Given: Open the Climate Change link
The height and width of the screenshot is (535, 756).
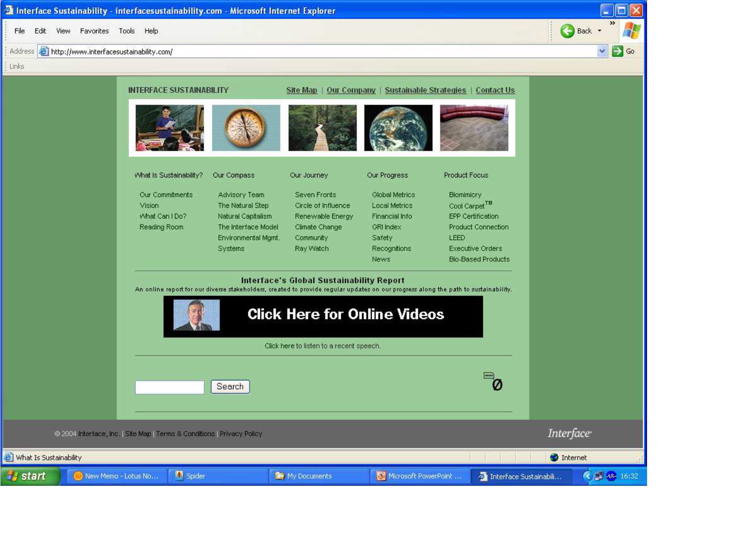Looking at the screenshot, I should pos(318,227).
